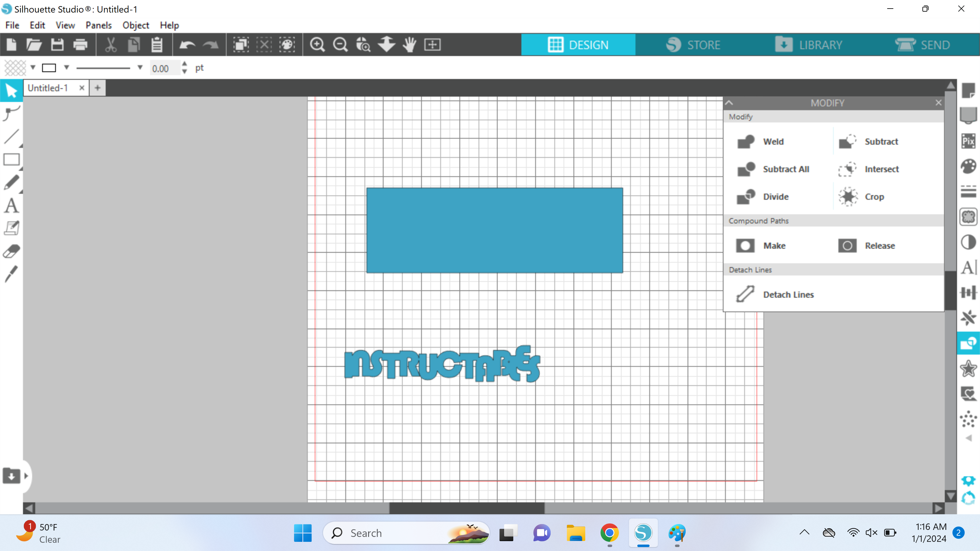Open the line style dropdown
980x551 pixels.
[140, 67]
